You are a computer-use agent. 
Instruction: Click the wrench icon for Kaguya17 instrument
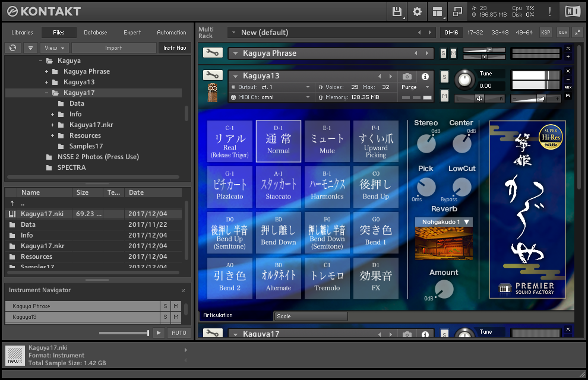click(x=213, y=332)
